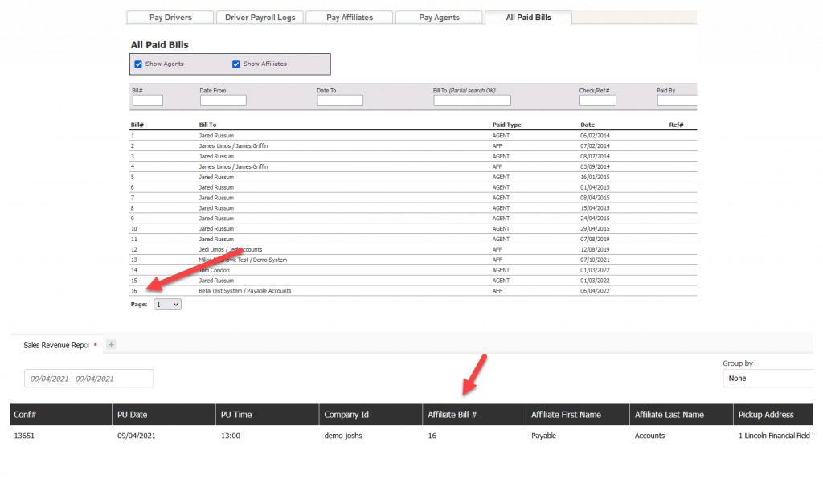Click the plus icon to add report tab
The width and height of the screenshot is (823, 504).
point(112,345)
